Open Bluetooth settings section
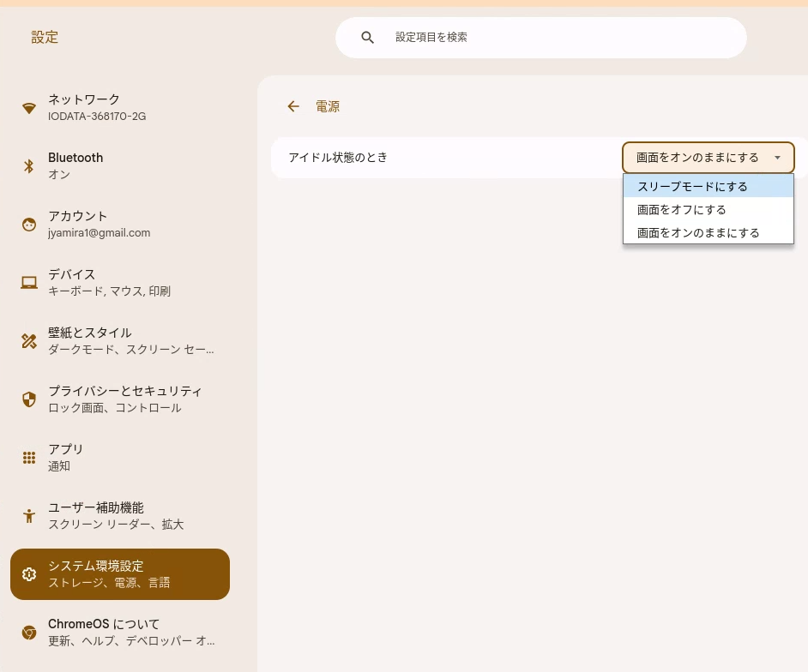The image size is (808, 672). point(119,165)
